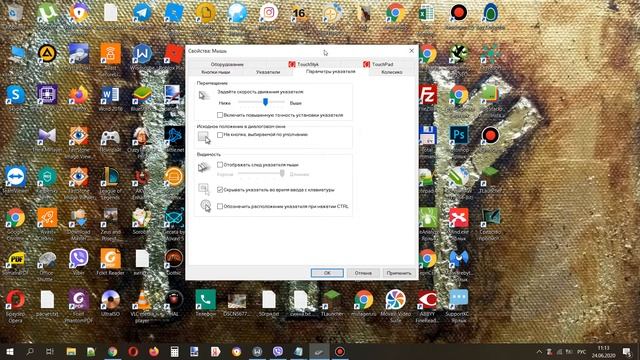
Task: Open taskbar search magnifier
Action: (30, 352)
